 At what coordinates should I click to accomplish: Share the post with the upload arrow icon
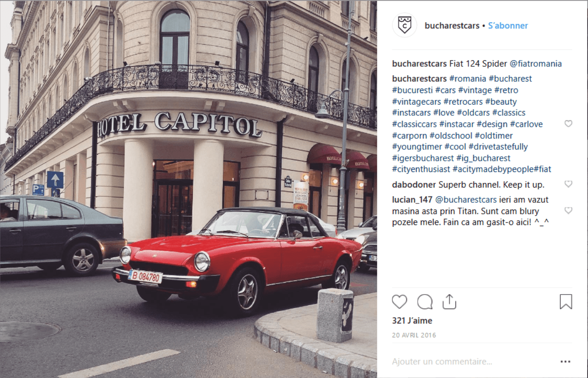[449, 302]
